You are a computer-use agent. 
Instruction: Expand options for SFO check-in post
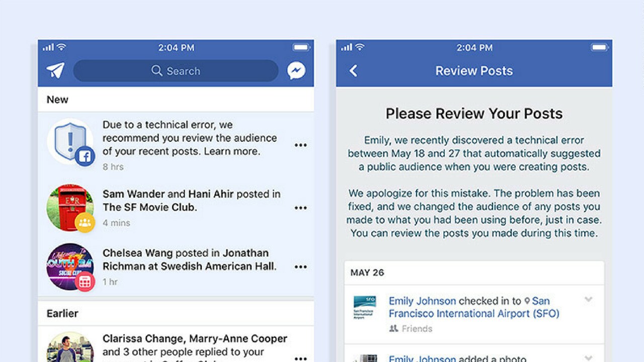(588, 300)
